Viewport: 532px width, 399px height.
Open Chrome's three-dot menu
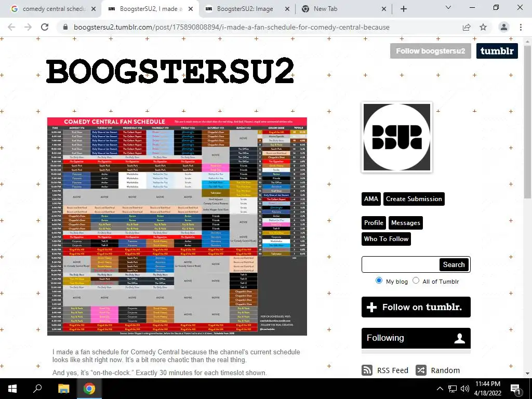pyautogui.click(x=521, y=27)
